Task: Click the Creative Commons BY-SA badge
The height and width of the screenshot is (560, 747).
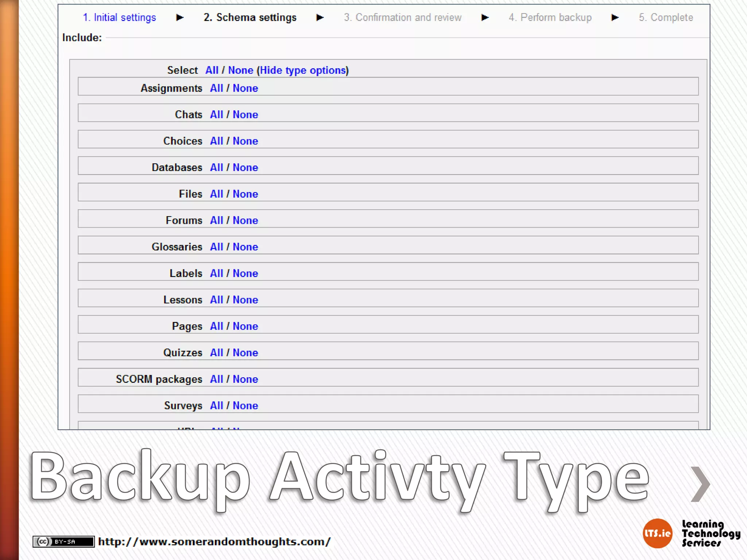Action: click(63, 541)
